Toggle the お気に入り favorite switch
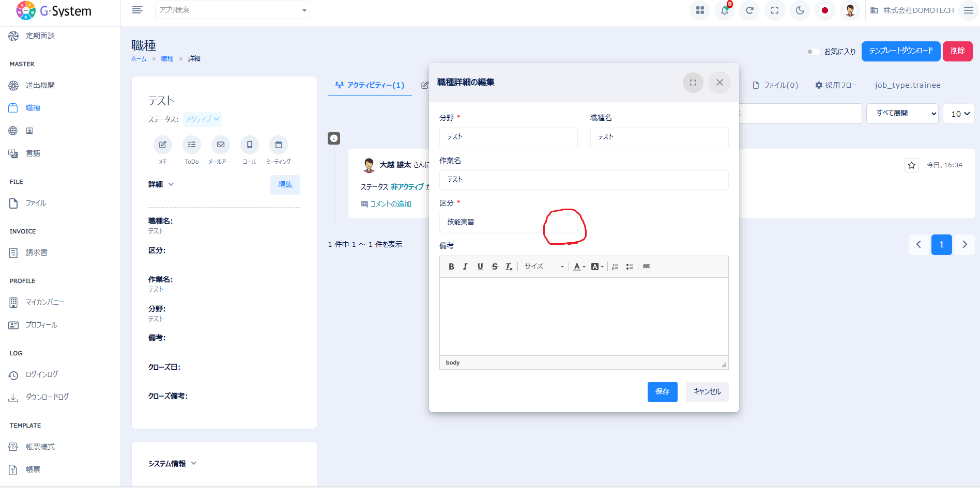980x488 pixels. click(813, 52)
